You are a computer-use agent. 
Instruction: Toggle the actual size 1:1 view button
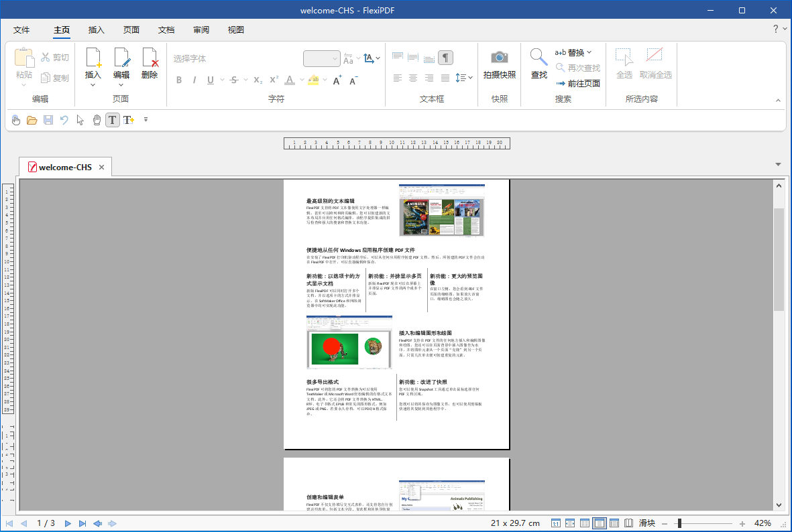click(x=556, y=523)
